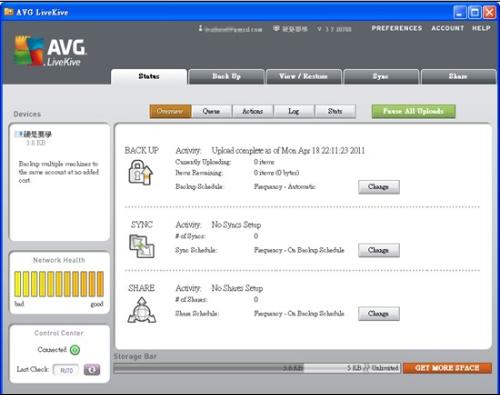Select the Overview sub-tab
The width and height of the screenshot is (500, 395).
(x=170, y=111)
